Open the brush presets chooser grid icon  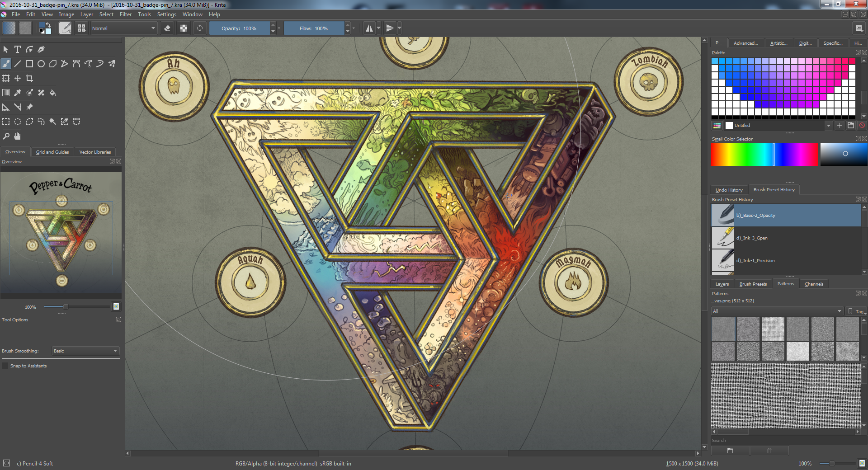(x=81, y=28)
